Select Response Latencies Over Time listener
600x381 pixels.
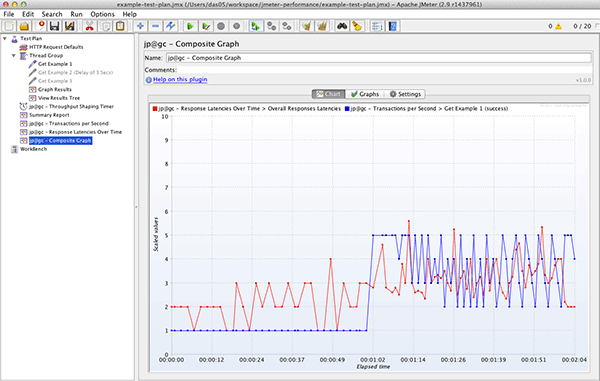click(75, 132)
